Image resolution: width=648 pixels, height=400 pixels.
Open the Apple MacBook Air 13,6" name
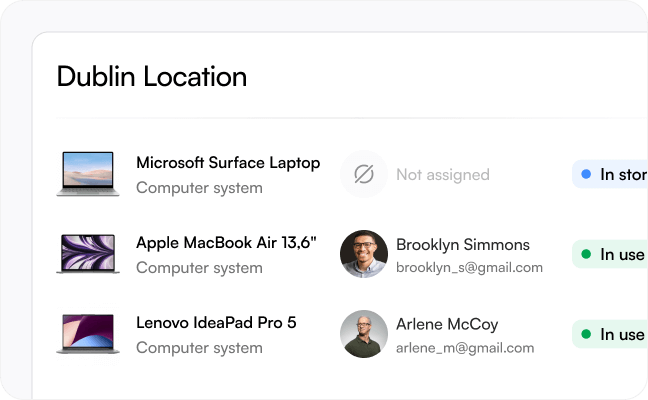tap(226, 243)
